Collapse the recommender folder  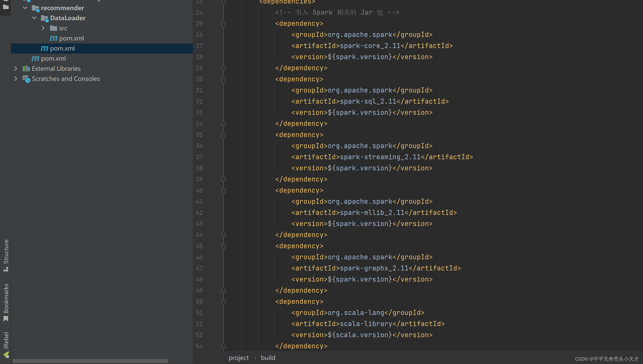pos(25,8)
